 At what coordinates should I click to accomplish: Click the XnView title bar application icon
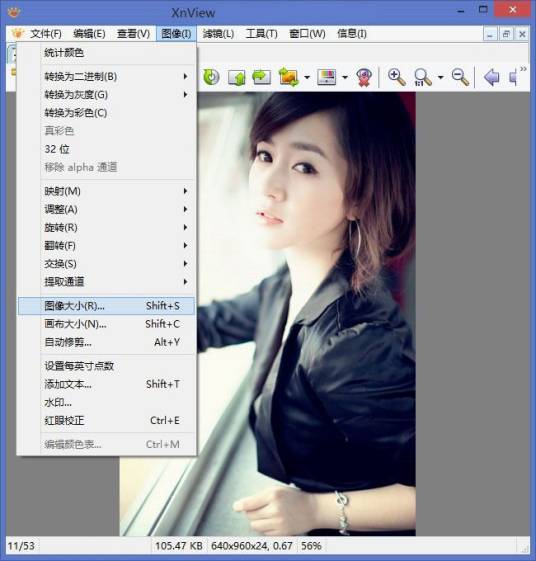[14, 13]
